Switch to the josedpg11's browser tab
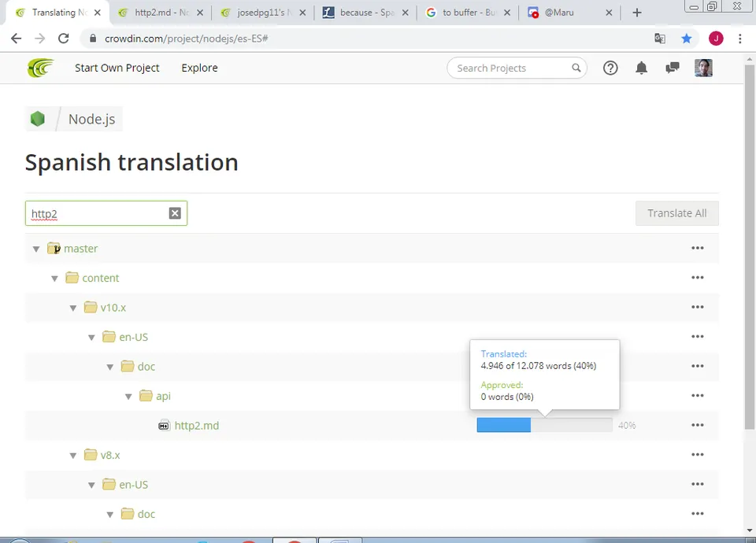This screenshot has height=543, width=756. pos(263,13)
